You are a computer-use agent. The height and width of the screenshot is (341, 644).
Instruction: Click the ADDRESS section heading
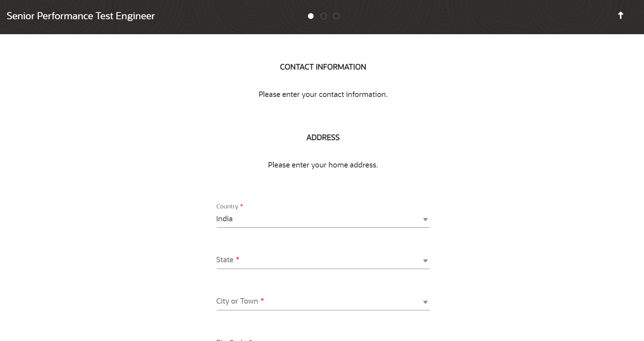click(x=323, y=138)
